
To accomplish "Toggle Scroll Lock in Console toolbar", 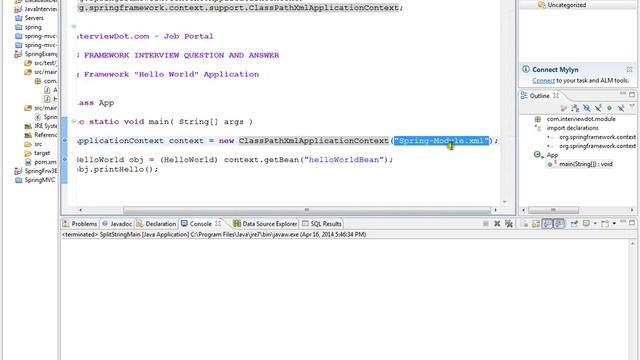I will 536,224.
